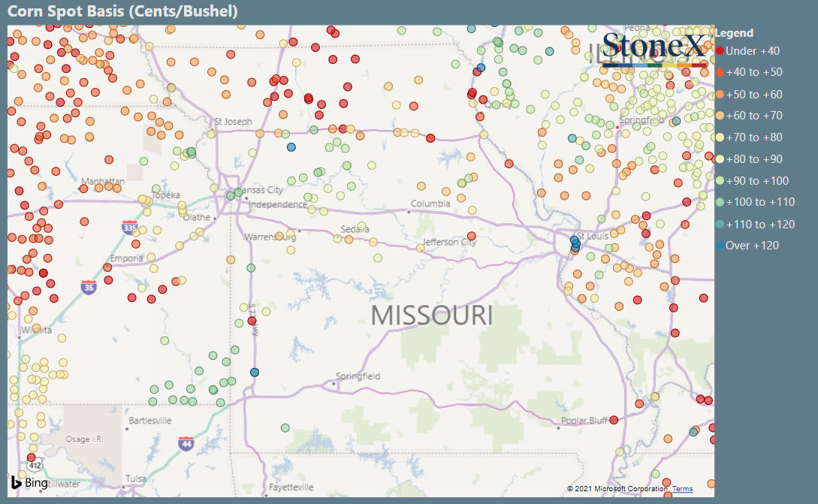Click the Warrensburg map label
The height and width of the screenshot is (504, 818).
tap(270, 237)
